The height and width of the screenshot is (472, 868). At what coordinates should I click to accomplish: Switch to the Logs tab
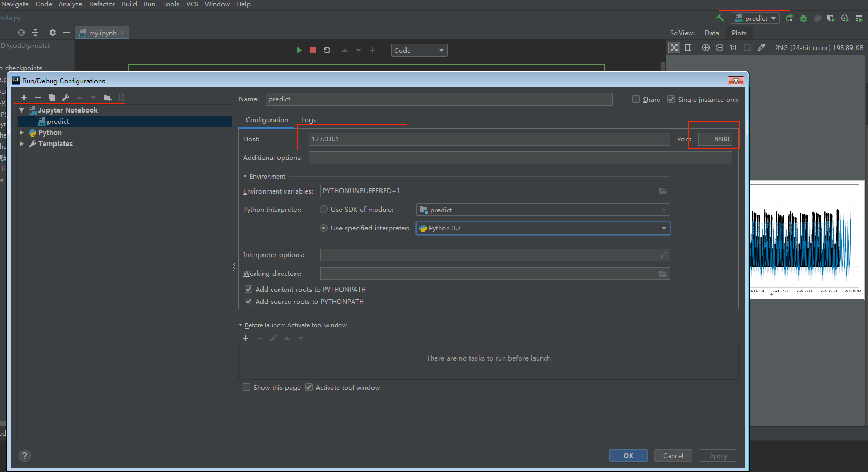[309, 120]
